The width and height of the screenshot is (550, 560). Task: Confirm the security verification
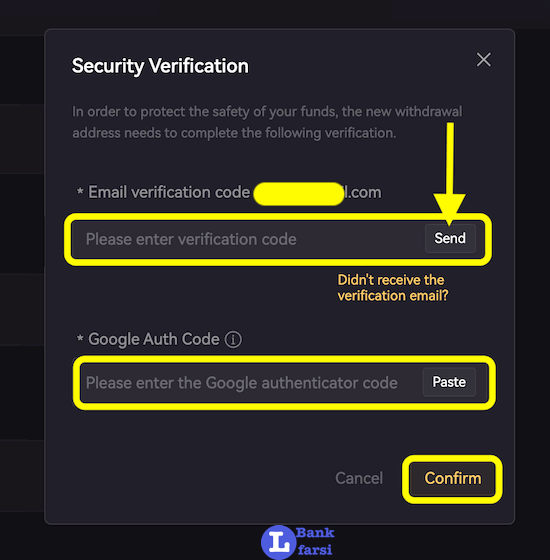tap(452, 479)
